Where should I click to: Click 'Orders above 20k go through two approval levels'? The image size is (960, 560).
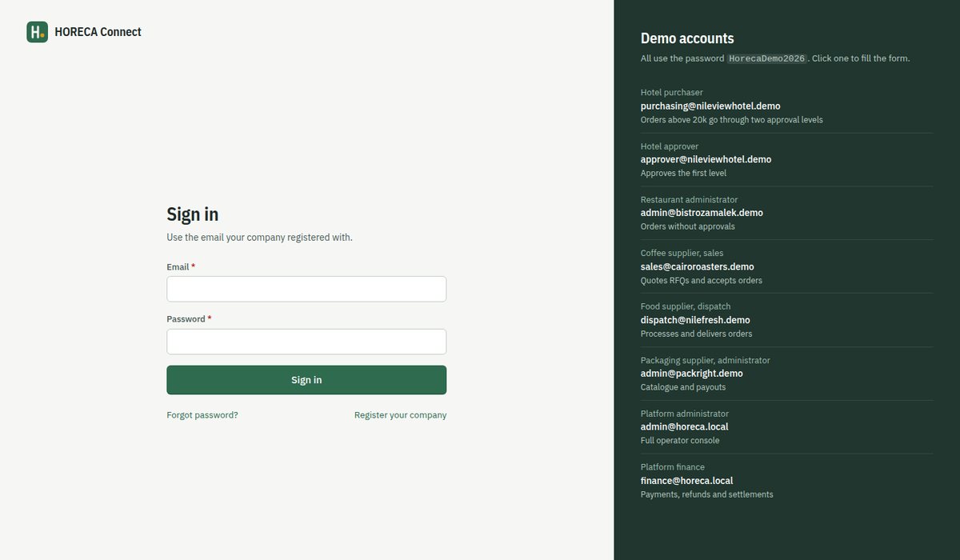click(732, 120)
